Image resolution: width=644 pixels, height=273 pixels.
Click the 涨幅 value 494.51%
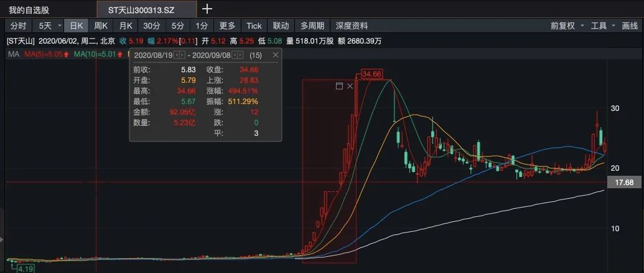coord(244,91)
